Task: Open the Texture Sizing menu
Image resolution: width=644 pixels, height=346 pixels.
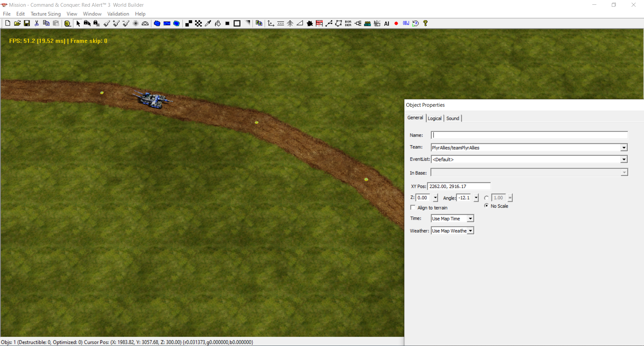Action: (x=46, y=14)
